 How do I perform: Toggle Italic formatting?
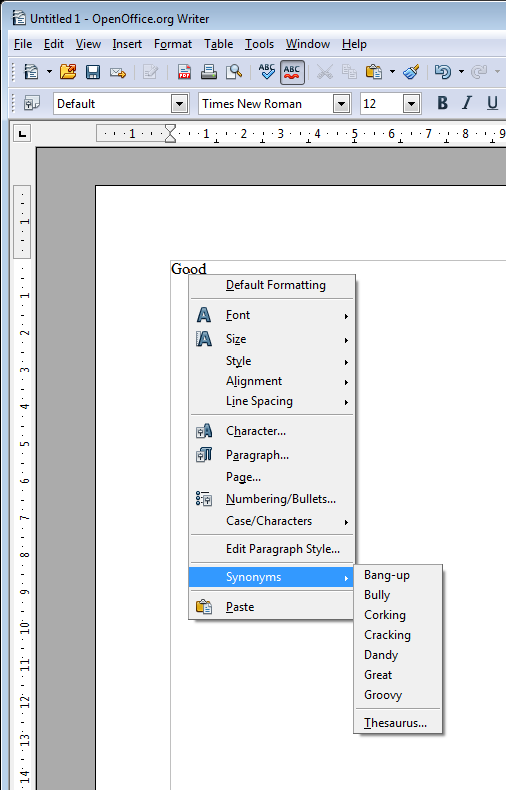(x=467, y=103)
